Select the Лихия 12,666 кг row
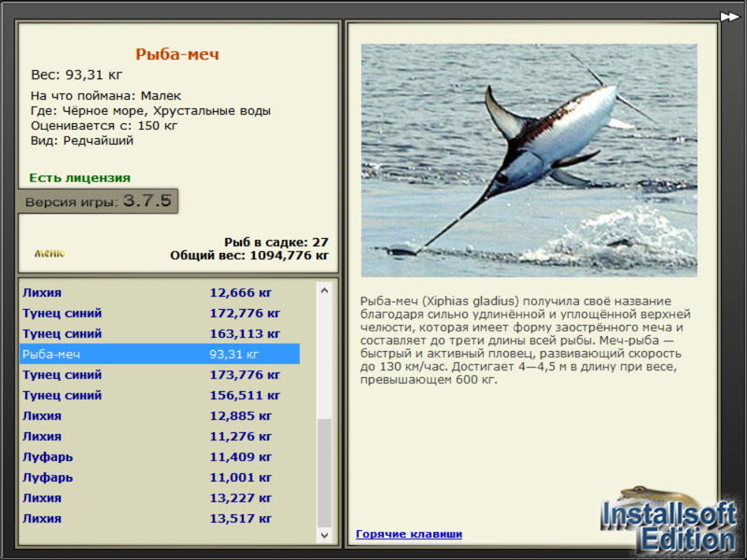This screenshot has height=560, width=747. pos(160,292)
